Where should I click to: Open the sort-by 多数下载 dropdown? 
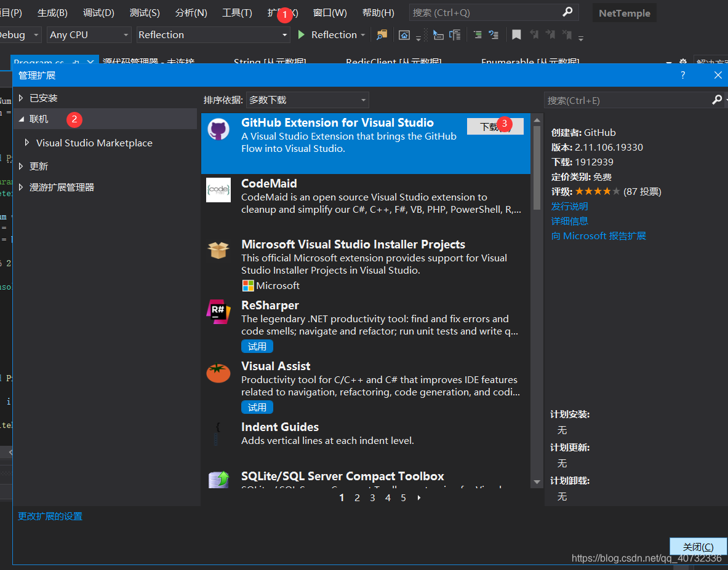click(x=308, y=100)
